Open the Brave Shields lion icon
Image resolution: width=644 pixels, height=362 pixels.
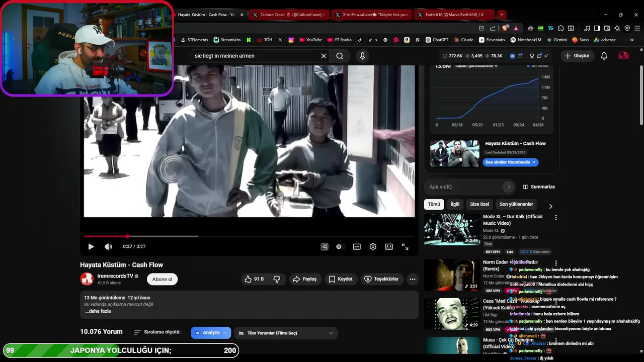(505, 28)
